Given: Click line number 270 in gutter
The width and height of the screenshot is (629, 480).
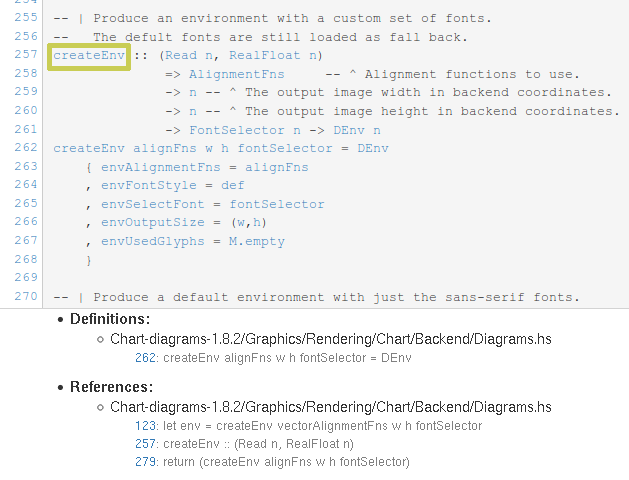Looking at the screenshot, I should pos(26,296).
